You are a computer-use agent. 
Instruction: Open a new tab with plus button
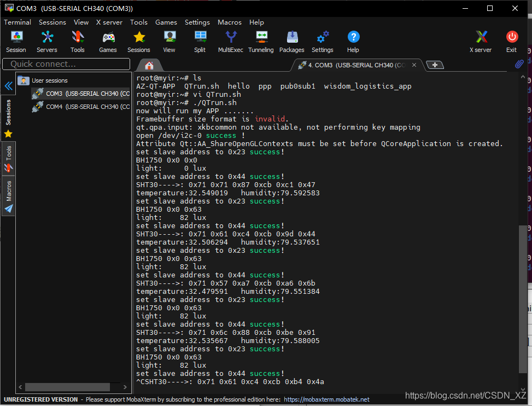[435, 65]
